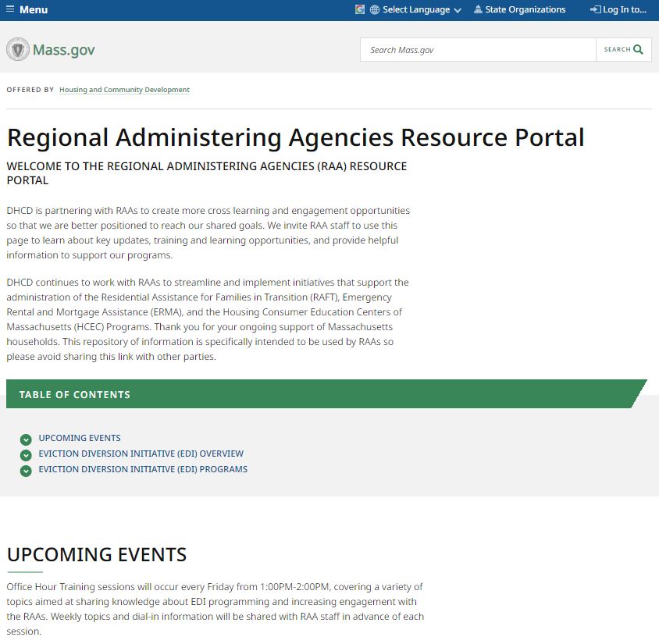Click the SEARCH button
This screenshot has height=644, width=659.
tap(624, 50)
